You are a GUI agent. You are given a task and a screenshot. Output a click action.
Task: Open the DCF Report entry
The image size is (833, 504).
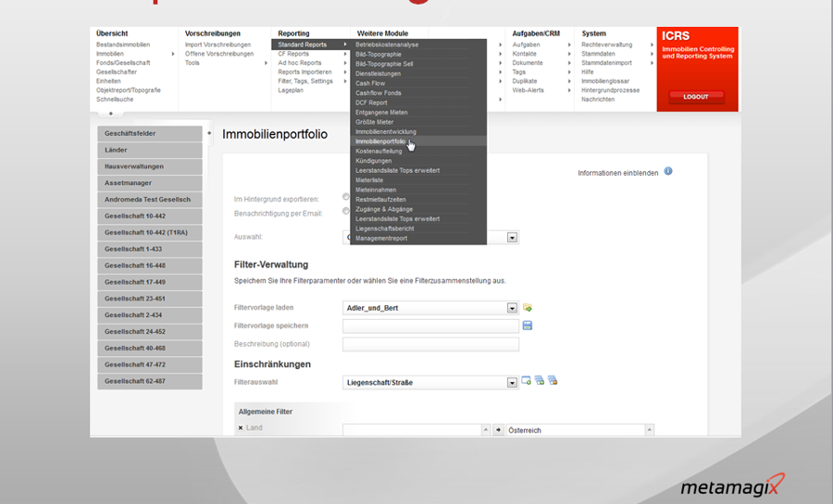point(371,103)
